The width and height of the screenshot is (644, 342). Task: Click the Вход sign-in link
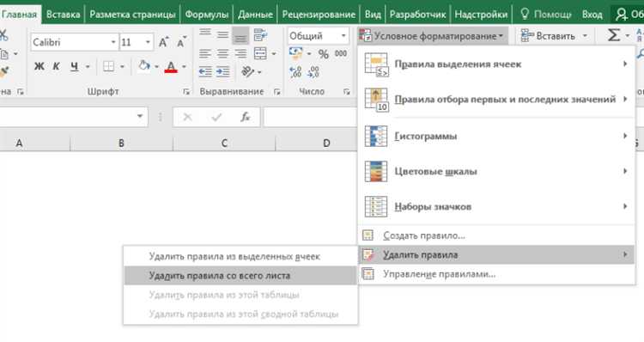(x=592, y=15)
